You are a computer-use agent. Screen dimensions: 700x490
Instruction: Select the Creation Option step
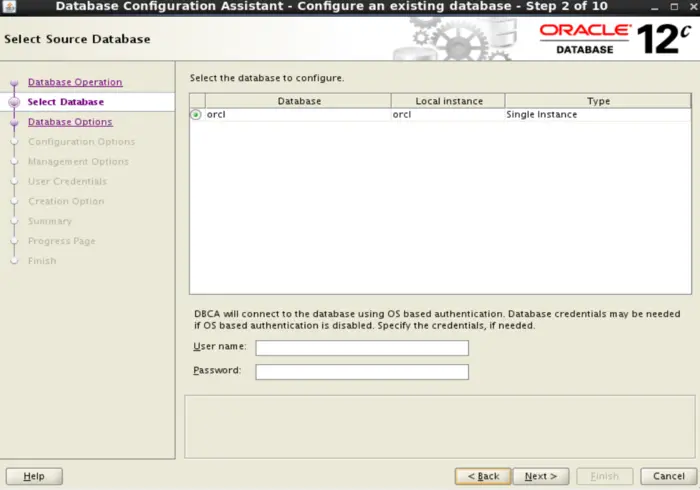pos(66,201)
